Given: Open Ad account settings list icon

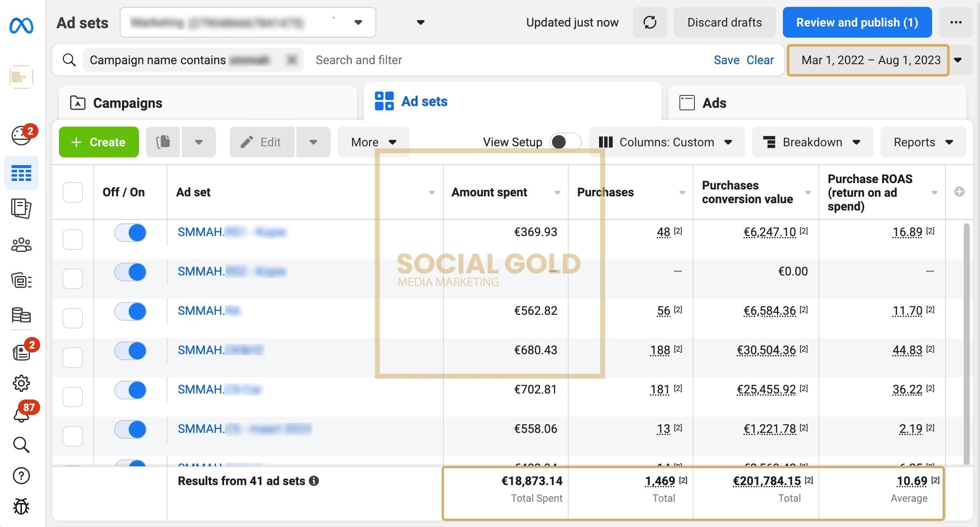Looking at the screenshot, I should (21, 281).
